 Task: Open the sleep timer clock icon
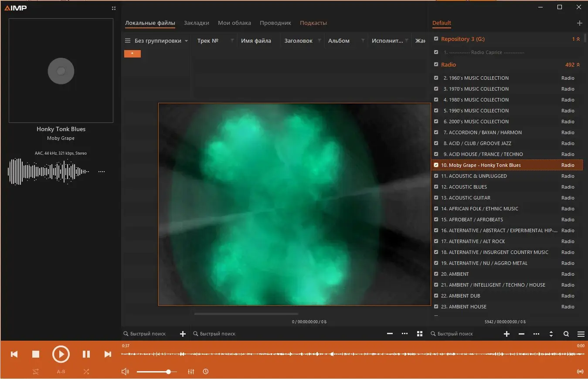click(x=206, y=372)
